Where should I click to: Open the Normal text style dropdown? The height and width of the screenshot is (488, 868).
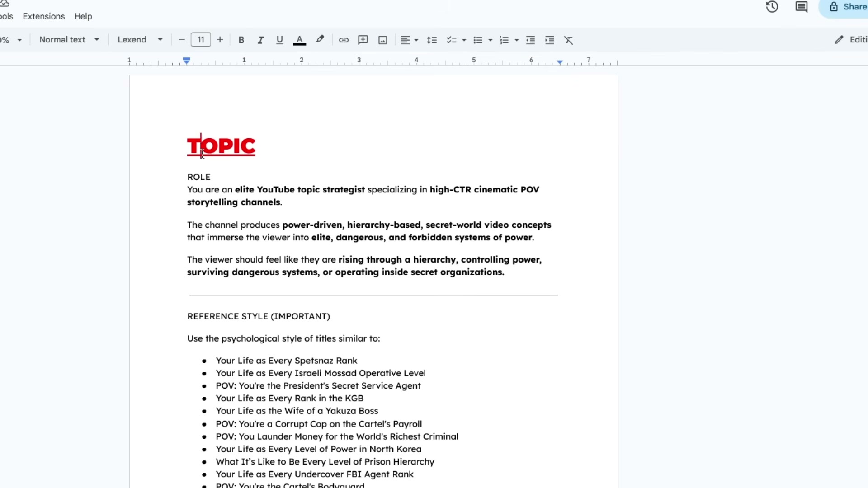click(69, 40)
